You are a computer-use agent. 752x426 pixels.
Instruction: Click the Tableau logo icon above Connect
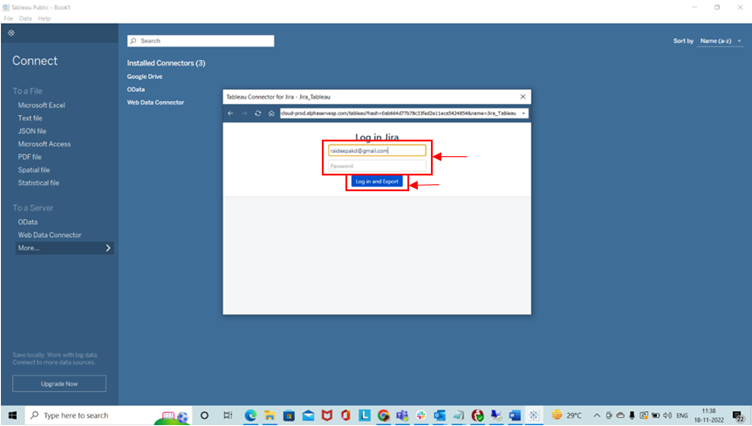[11, 33]
